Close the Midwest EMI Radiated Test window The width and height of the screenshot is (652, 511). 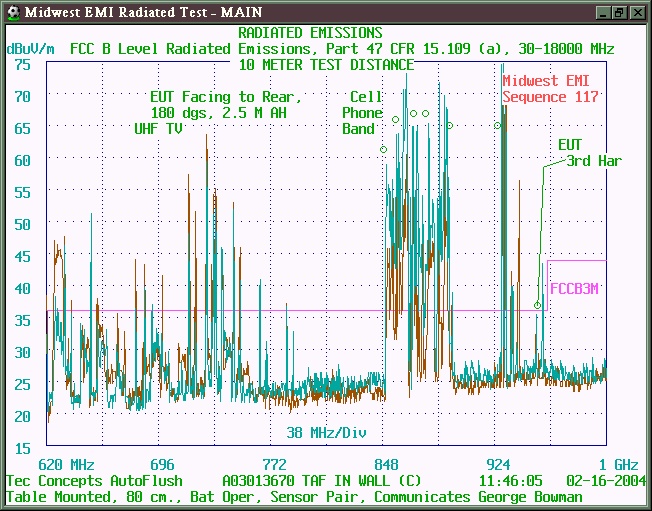(637, 12)
